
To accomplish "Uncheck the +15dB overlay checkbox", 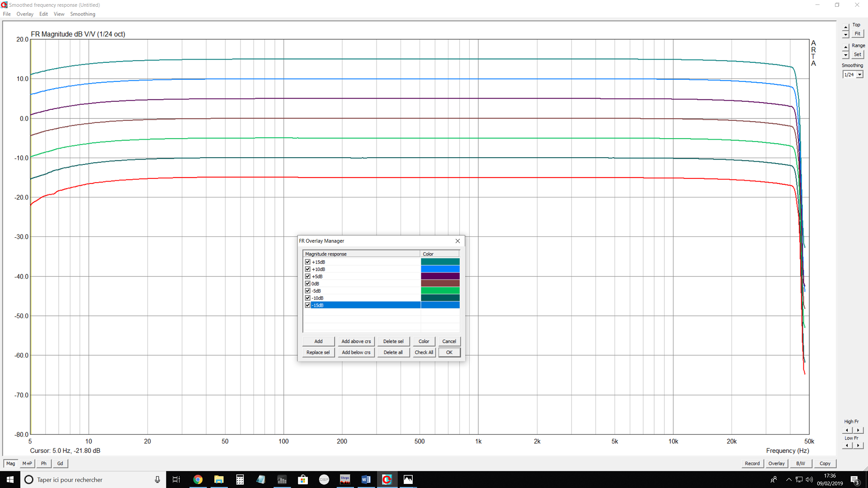I will tap(308, 262).
